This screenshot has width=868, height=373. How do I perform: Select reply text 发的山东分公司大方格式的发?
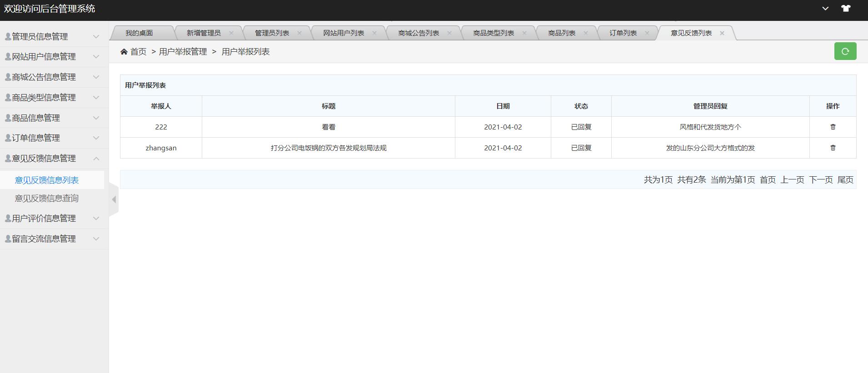tap(710, 148)
